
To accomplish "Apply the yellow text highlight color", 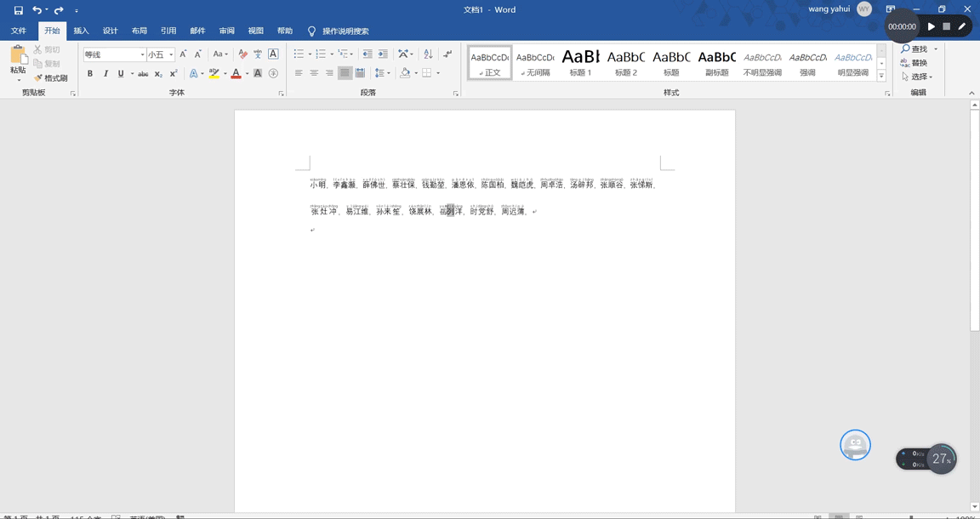I will 214,74.
